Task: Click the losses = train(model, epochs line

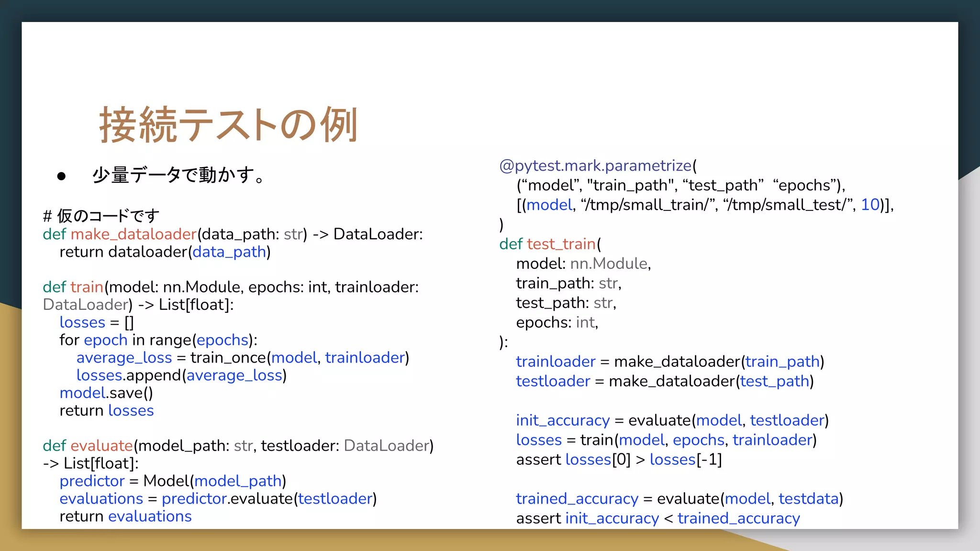Action: pos(666,440)
